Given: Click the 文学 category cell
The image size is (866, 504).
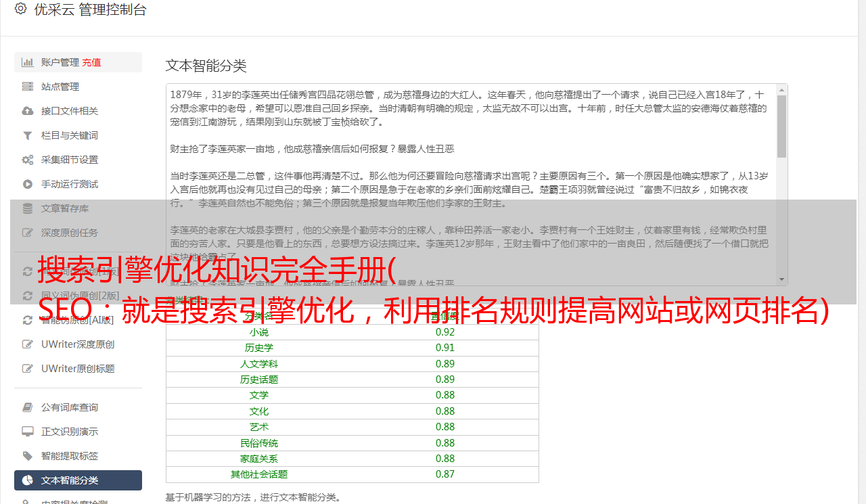Looking at the screenshot, I should [259, 395].
